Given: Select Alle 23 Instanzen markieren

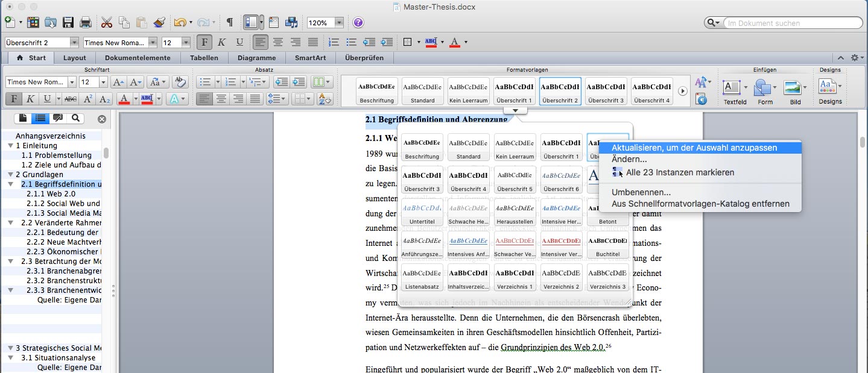Looking at the screenshot, I should click(680, 172).
